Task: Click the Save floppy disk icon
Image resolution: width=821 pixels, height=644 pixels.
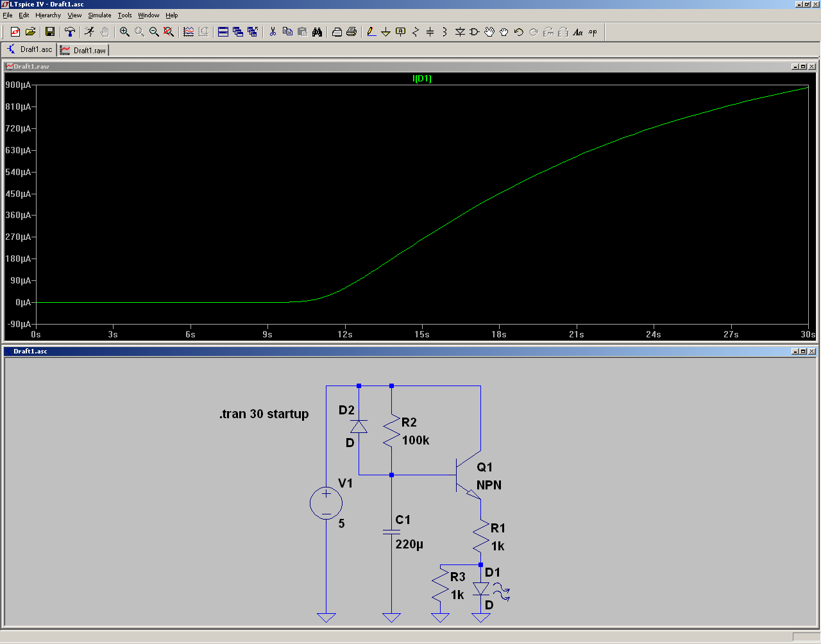Action: click(50, 31)
